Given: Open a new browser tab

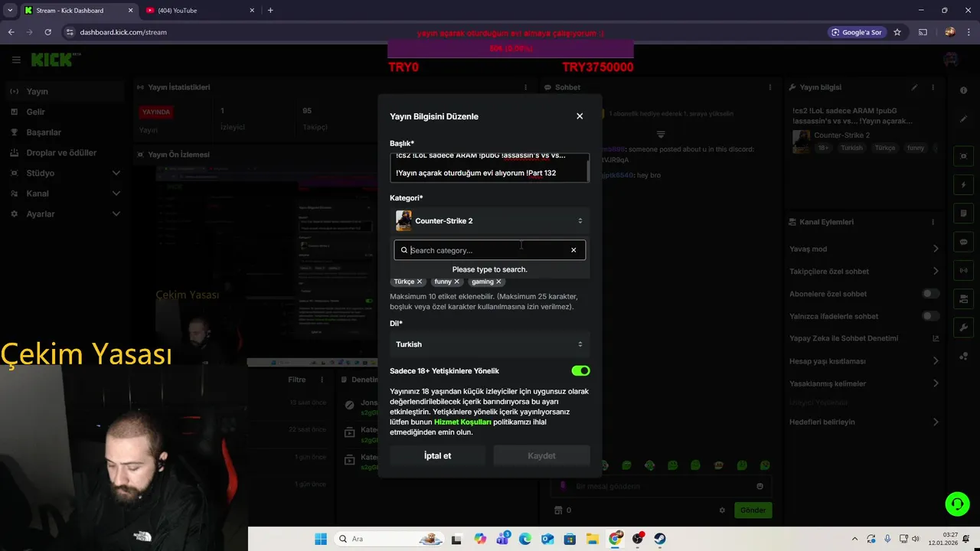Looking at the screenshot, I should (x=270, y=10).
